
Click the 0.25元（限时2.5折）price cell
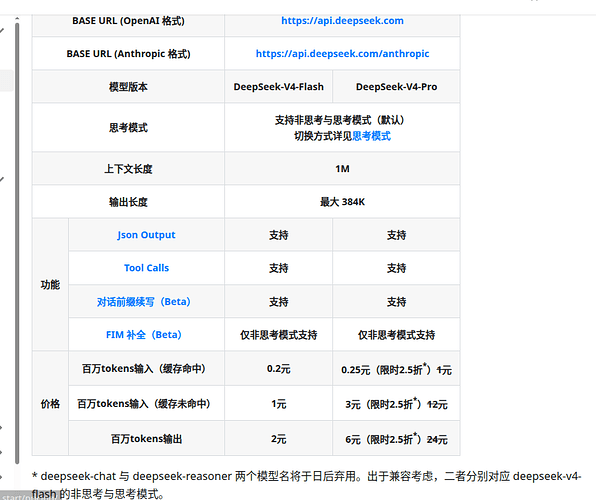click(396, 369)
